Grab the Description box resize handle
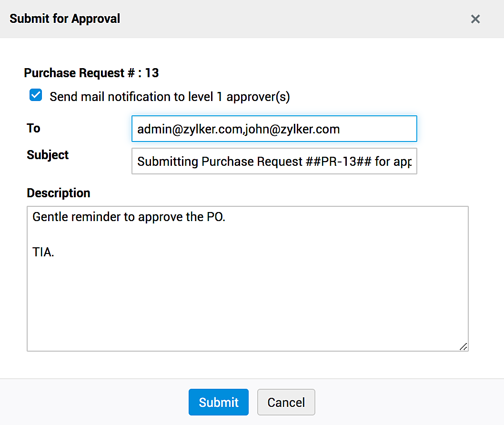Screen dimensions: 504x425 pyautogui.click(x=463, y=347)
